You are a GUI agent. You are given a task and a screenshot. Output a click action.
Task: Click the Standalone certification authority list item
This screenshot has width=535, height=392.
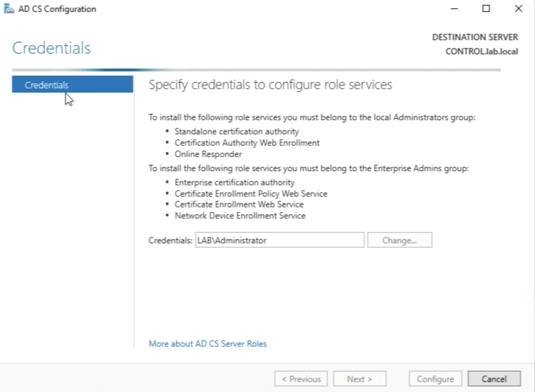(x=237, y=131)
